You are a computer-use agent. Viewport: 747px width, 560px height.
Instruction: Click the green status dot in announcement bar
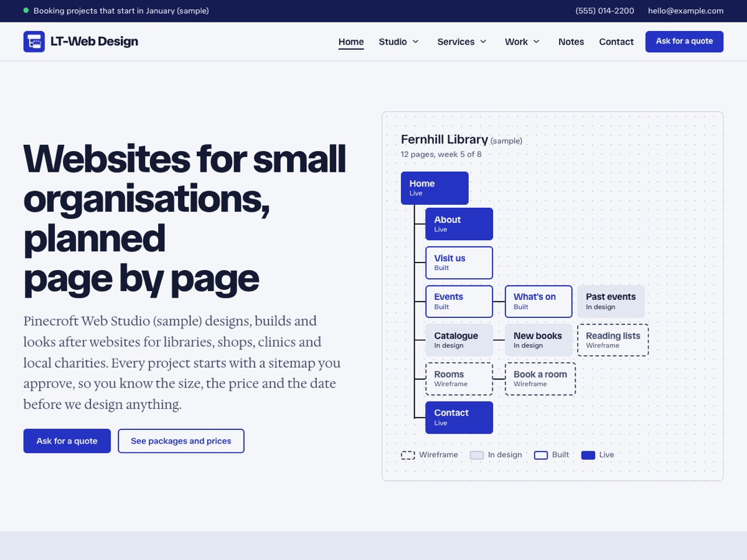coord(26,11)
